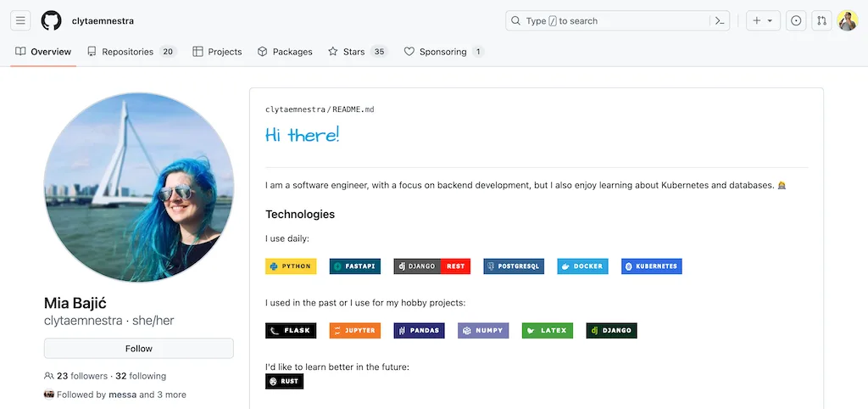868x409 pixels.
Task: Expand the create new plus dropdown
Action: pos(764,21)
